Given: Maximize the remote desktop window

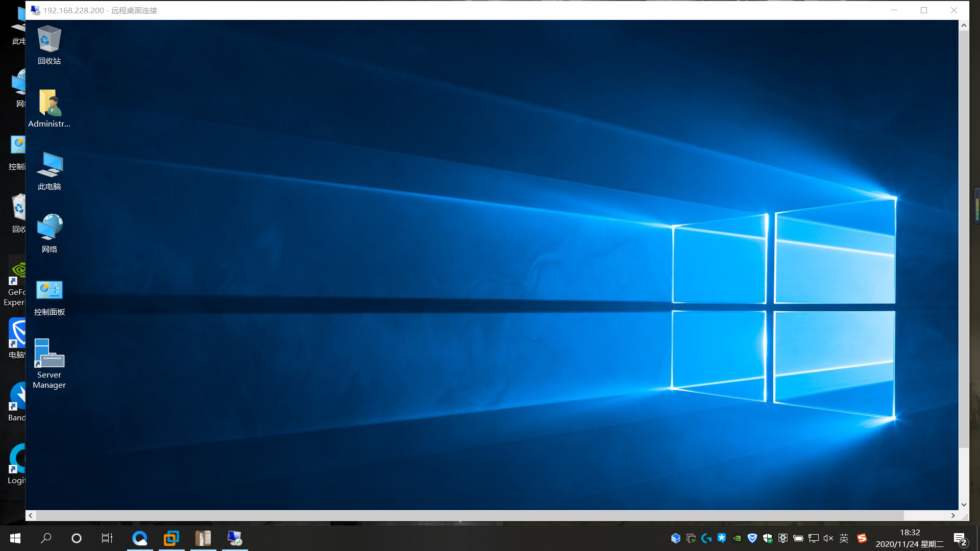Looking at the screenshot, I should click(924, 10).
